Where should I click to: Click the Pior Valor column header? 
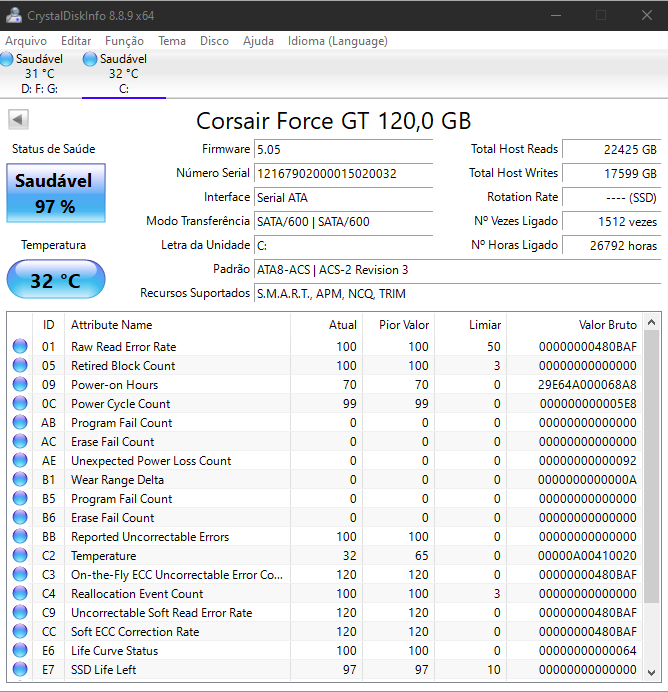click(x=398, y=325)
